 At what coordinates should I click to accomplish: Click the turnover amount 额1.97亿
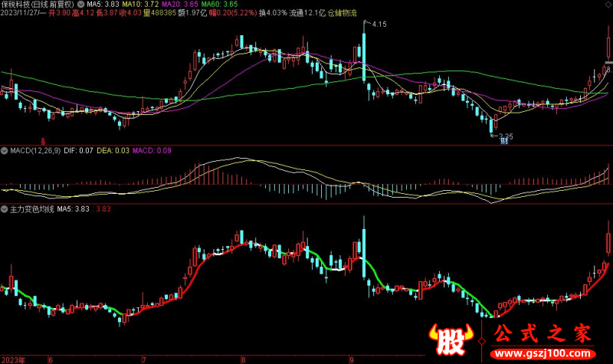tap(192, 13)
